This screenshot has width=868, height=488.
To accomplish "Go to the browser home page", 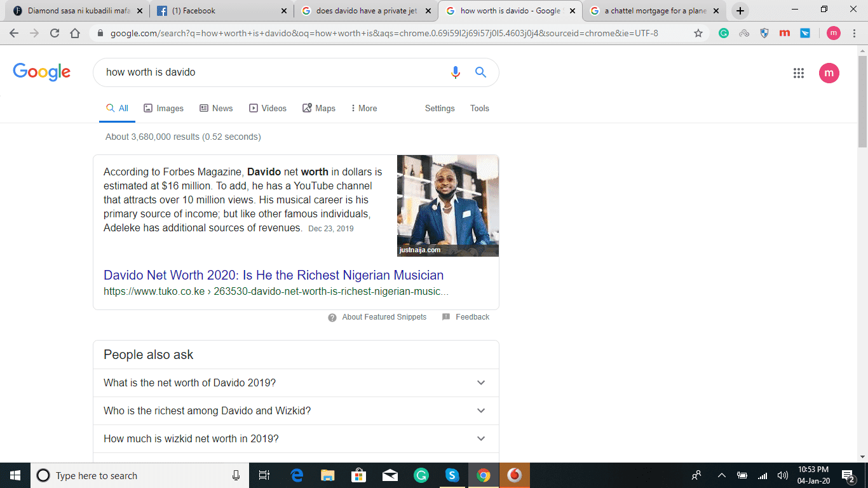I will (x=75, y=33).
